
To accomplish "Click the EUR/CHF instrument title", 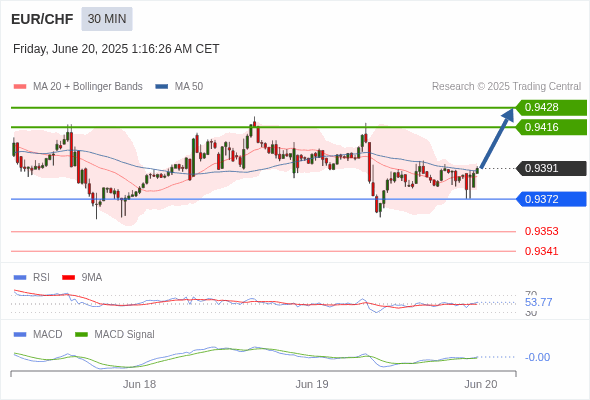I will pos(42,19).
